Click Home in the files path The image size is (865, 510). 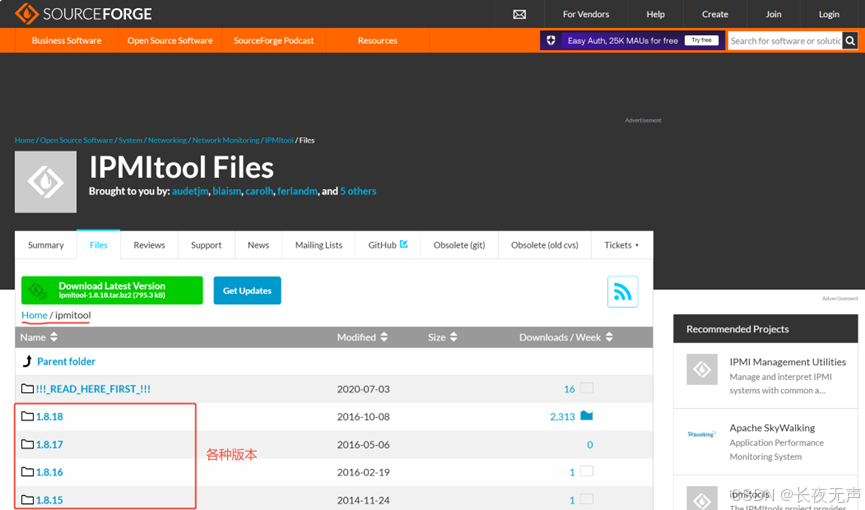click(34, 315)
